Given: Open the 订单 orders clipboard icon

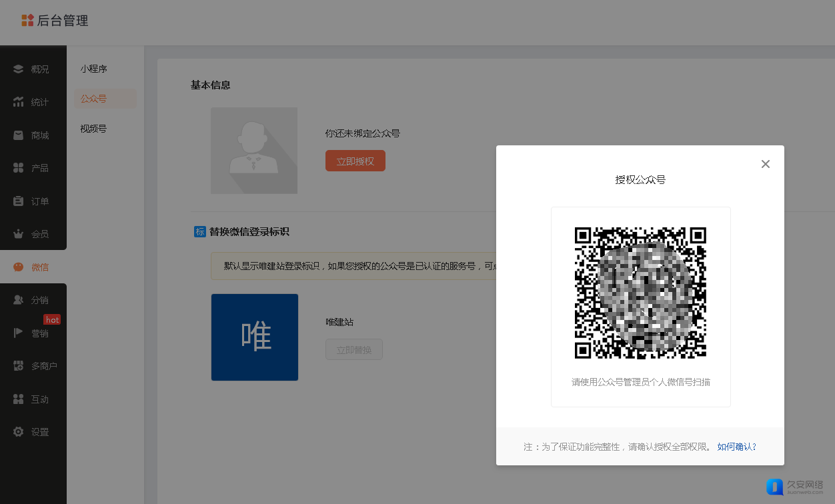Looking at the screenshot, I should (19, 201).
